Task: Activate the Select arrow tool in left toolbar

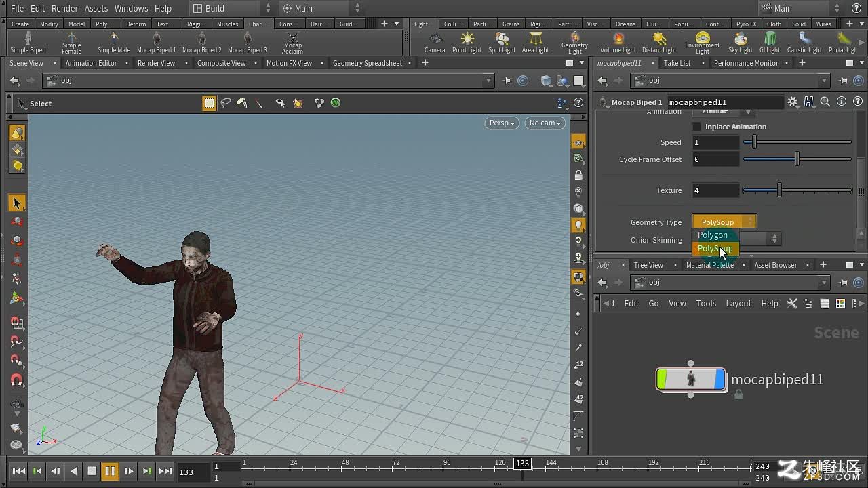Action: coord(17,203)
